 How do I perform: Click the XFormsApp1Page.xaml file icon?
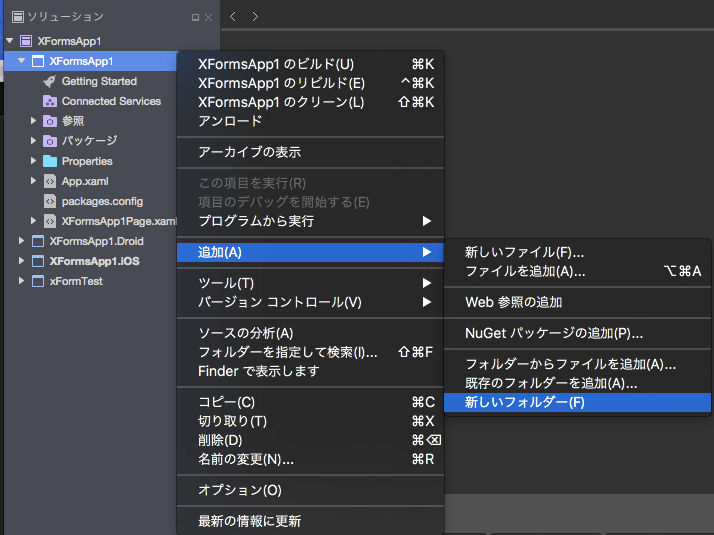click(x=50, y=221)
